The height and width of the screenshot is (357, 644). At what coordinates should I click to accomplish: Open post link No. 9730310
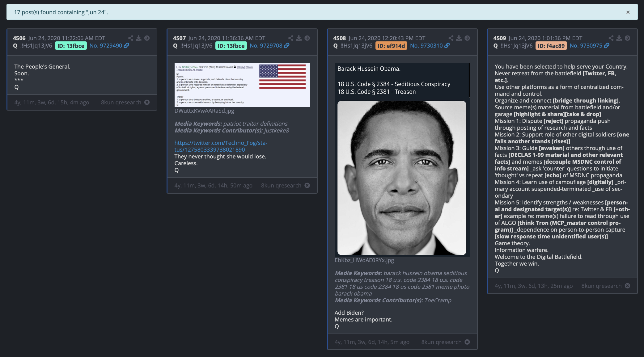(426, 46)
